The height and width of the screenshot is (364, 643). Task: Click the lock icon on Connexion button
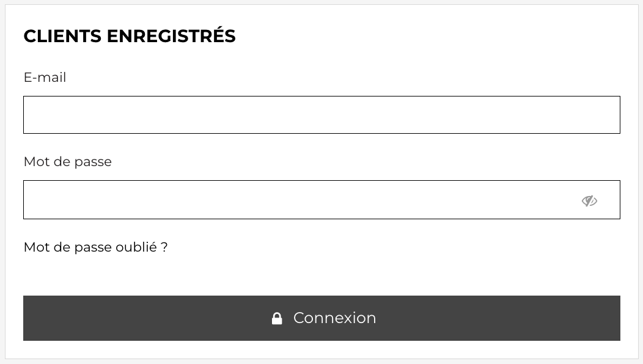277,319
